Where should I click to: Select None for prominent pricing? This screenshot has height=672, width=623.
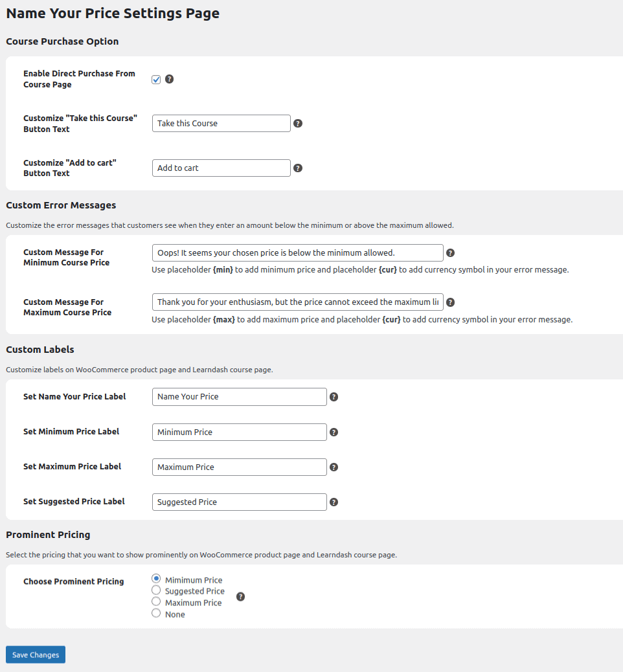point(156,613)
